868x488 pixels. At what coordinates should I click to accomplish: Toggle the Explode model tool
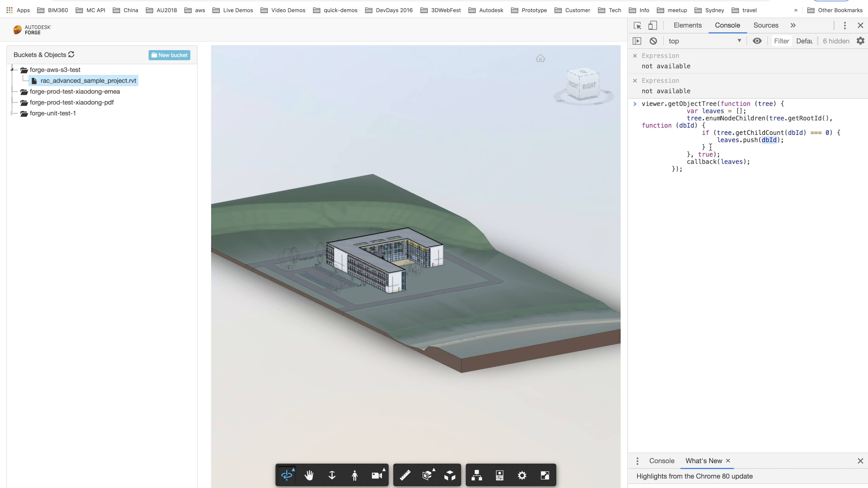click(450, 475)
